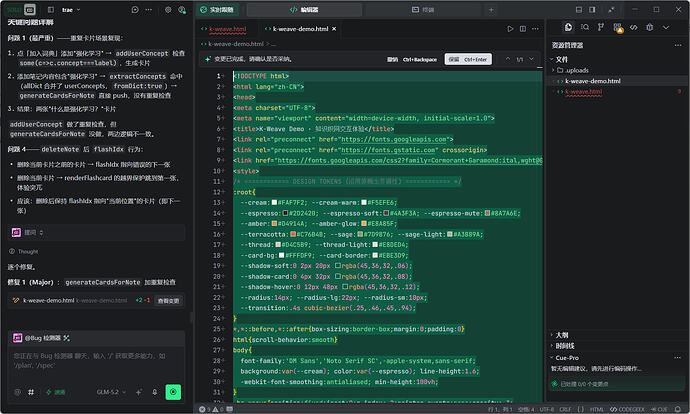Viewport: 690px width, 414px height.
Task: Click the hash context icon in chat input
Action: tap(31, 392)
